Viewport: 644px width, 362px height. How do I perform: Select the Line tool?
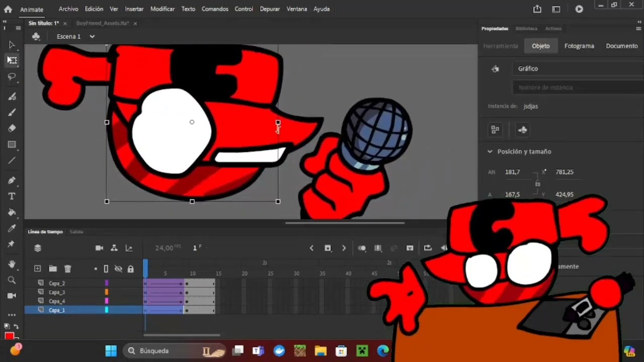click(12, 160)
